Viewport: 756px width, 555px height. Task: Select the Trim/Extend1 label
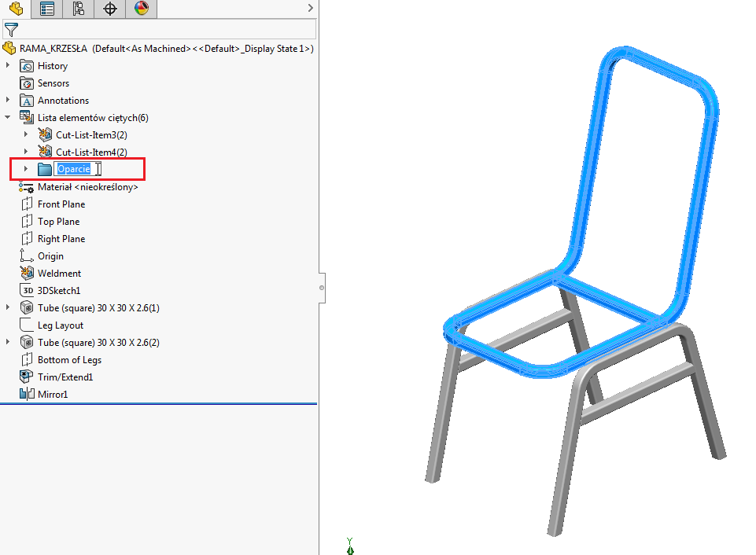(65, 377)
